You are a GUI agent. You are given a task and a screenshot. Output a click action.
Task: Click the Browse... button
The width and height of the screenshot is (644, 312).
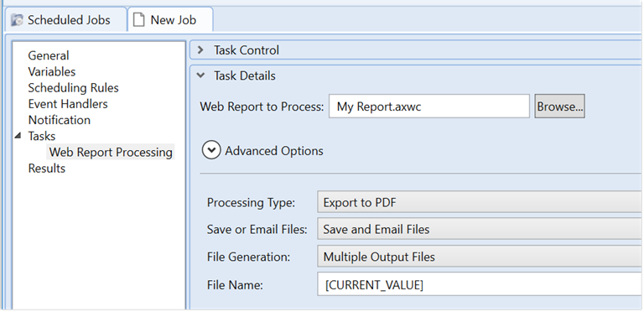coord(560,107)
